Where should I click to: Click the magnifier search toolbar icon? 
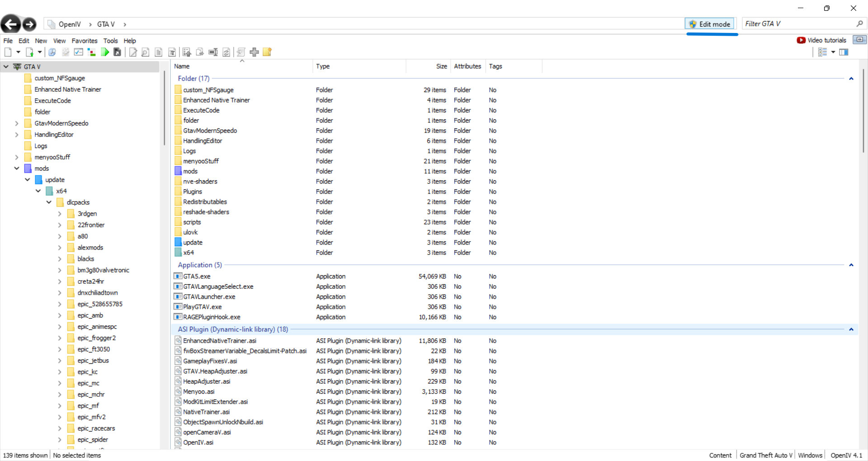coord(52,52)
